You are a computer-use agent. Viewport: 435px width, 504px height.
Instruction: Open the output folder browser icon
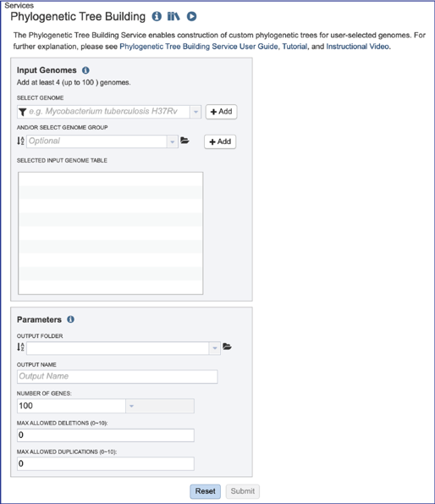[227, 346]
